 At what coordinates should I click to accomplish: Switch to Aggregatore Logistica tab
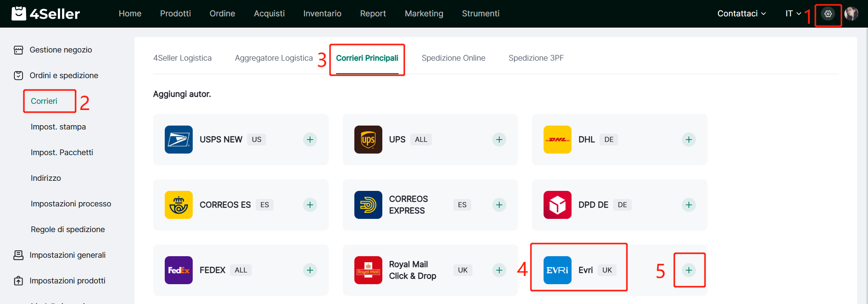274,58
